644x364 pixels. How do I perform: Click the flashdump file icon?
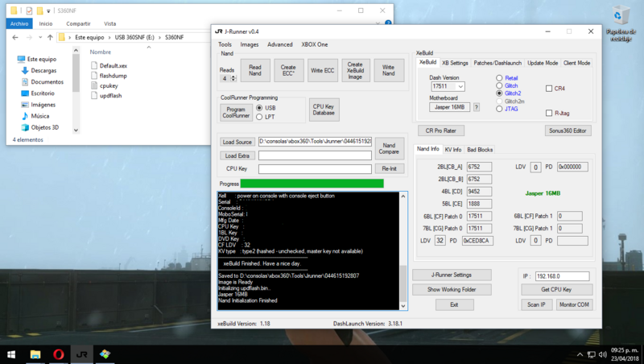click(94, 76)
